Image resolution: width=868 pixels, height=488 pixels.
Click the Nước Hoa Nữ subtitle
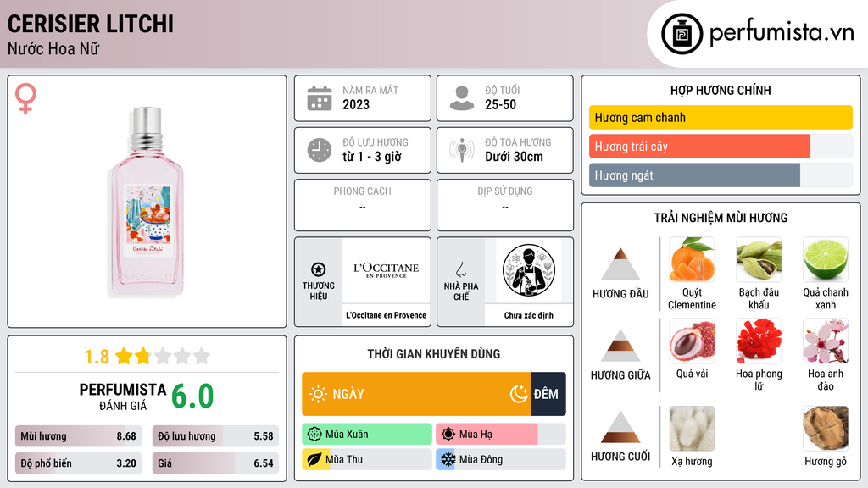[x=53, y=48]
